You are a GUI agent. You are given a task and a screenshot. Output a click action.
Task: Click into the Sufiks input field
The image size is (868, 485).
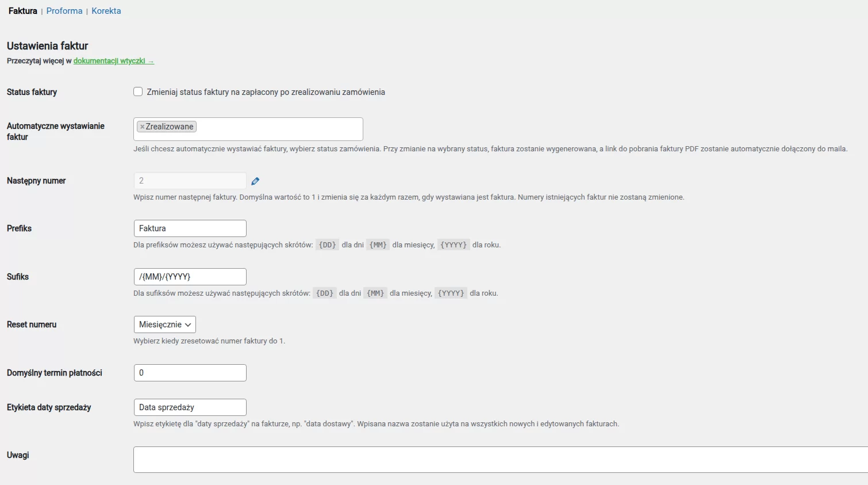point(190,277)
